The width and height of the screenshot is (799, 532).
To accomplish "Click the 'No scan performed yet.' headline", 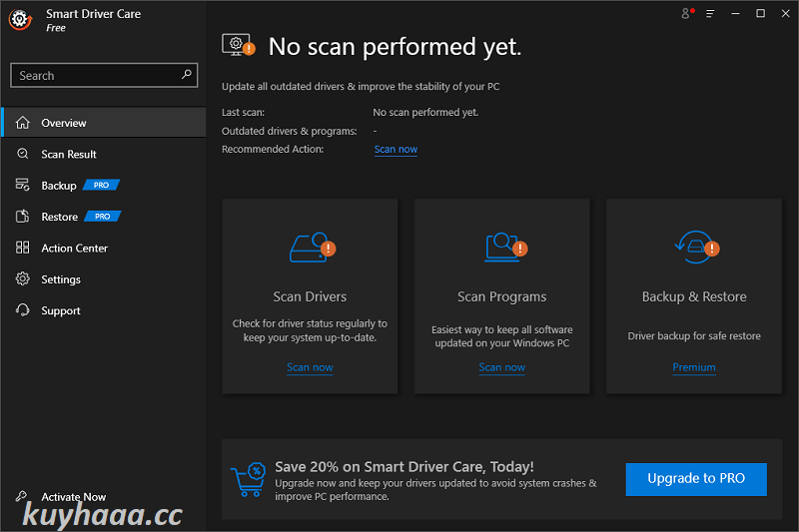I will coord(395,46).
